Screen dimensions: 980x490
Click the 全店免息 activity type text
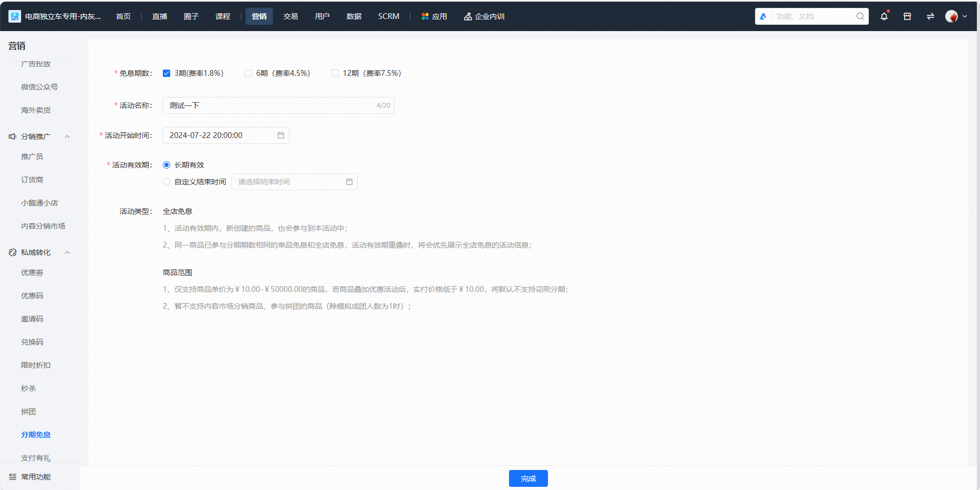tap(178, 211)
